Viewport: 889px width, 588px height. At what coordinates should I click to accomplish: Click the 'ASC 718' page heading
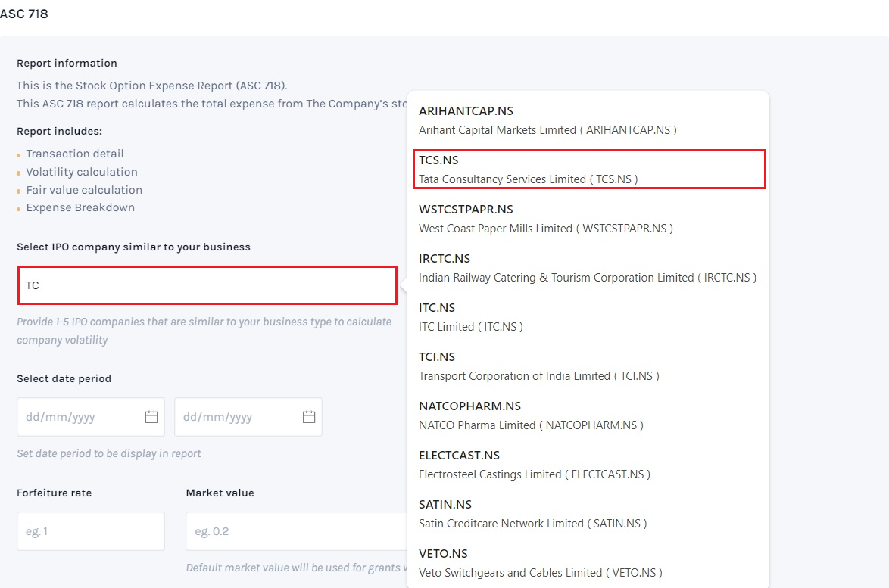click(x=23, y=14)
